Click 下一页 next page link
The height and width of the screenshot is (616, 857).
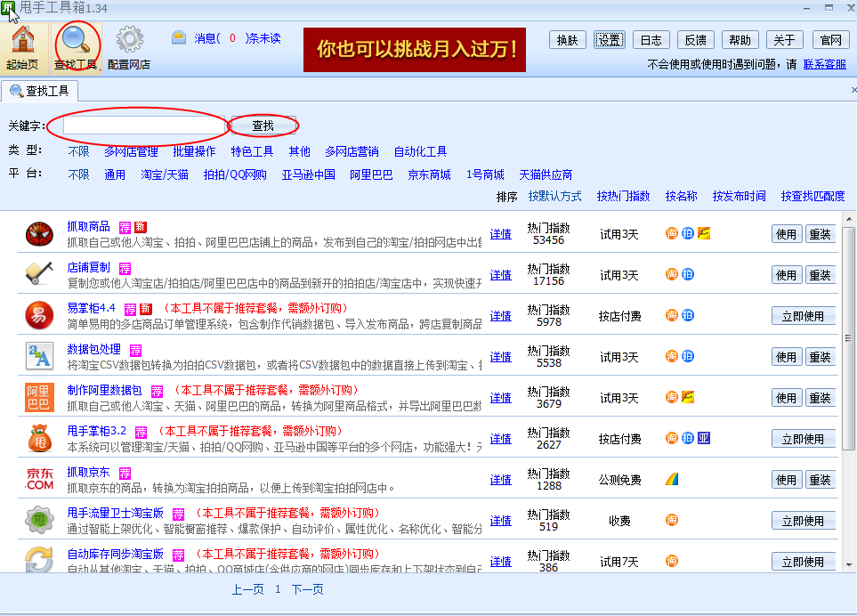point(308,589)
